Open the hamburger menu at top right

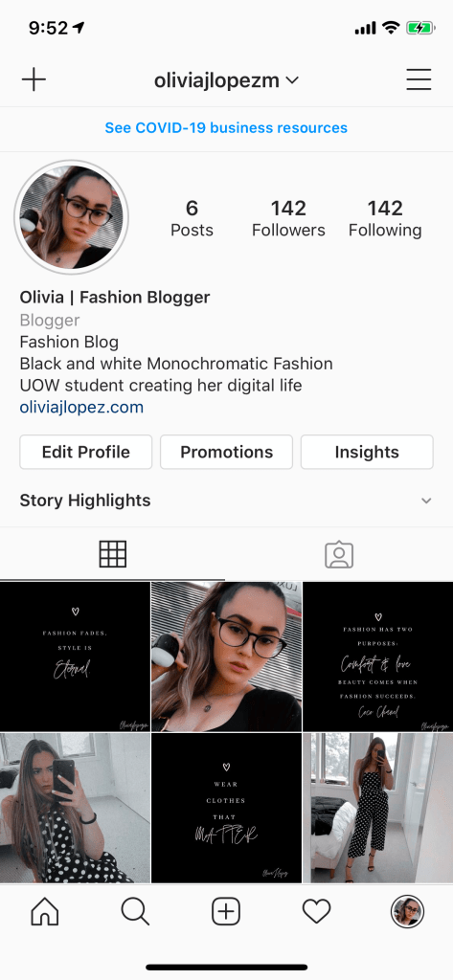click(419, 80)
